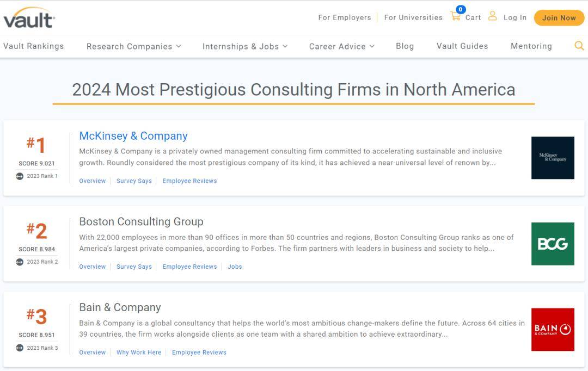Open Bain's Why Work Here link
Screen dimensions: 588x371
pos(139,353)
